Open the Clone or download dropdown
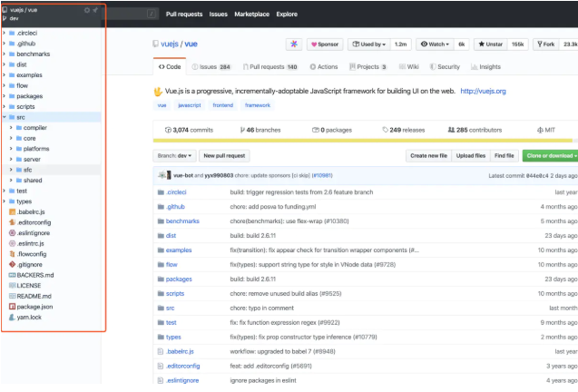 coord(551,155)
